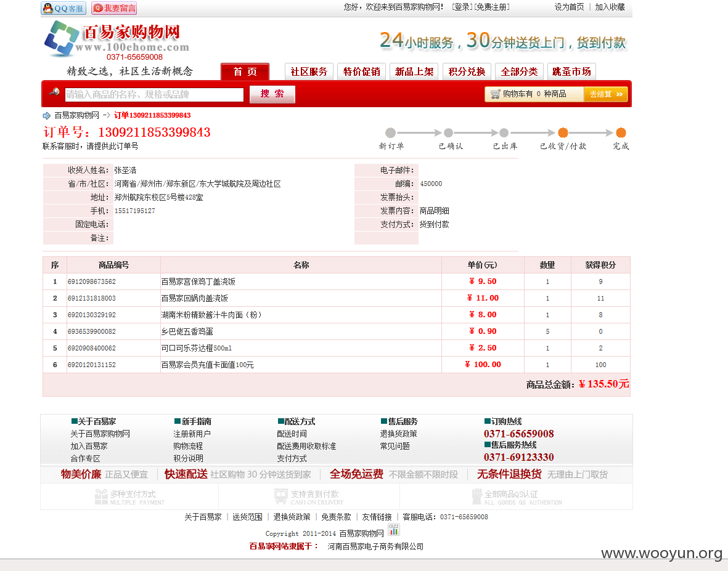Click the 新订单 progress step marker
This screenshot has height=571, width=728.
coord(390,132)
